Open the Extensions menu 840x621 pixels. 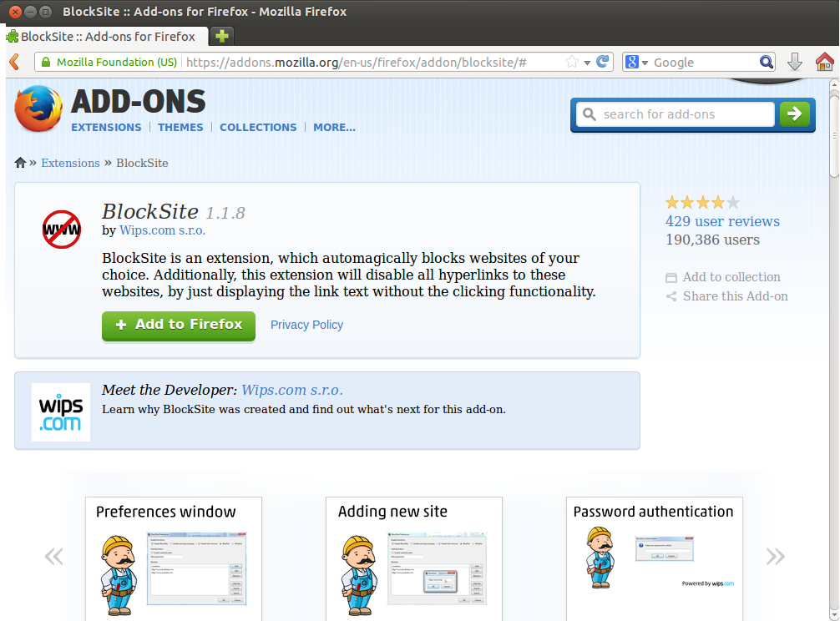tap(106, 128)
